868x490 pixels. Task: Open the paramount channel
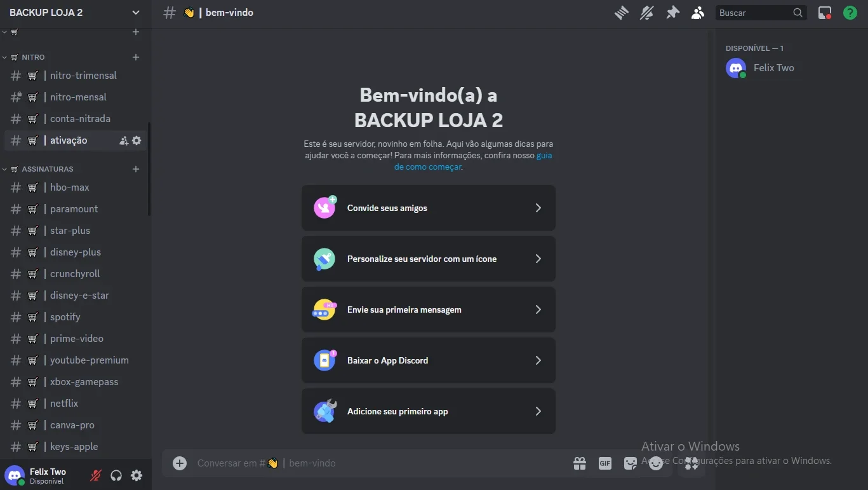[76, 209]
